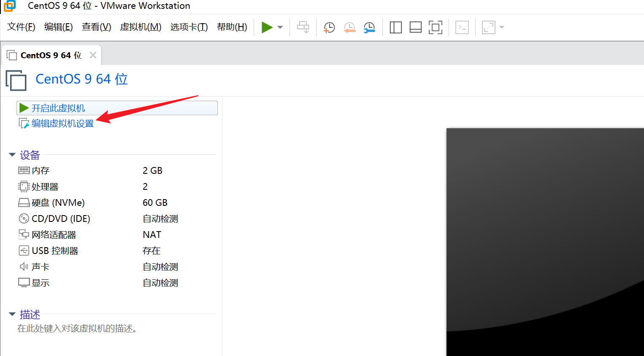Power on VM with green play toolbar icon

pyautogui.click(x=267, y=27)
